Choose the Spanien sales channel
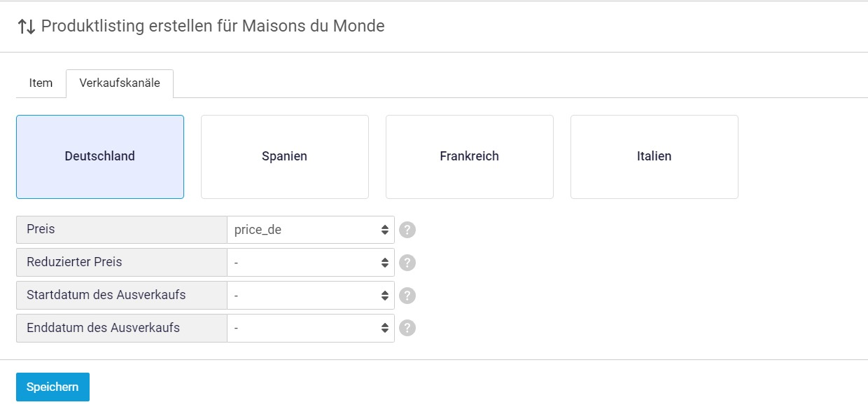Image resolution: width=868 pixels, height=414 pixels. point(285,157)
